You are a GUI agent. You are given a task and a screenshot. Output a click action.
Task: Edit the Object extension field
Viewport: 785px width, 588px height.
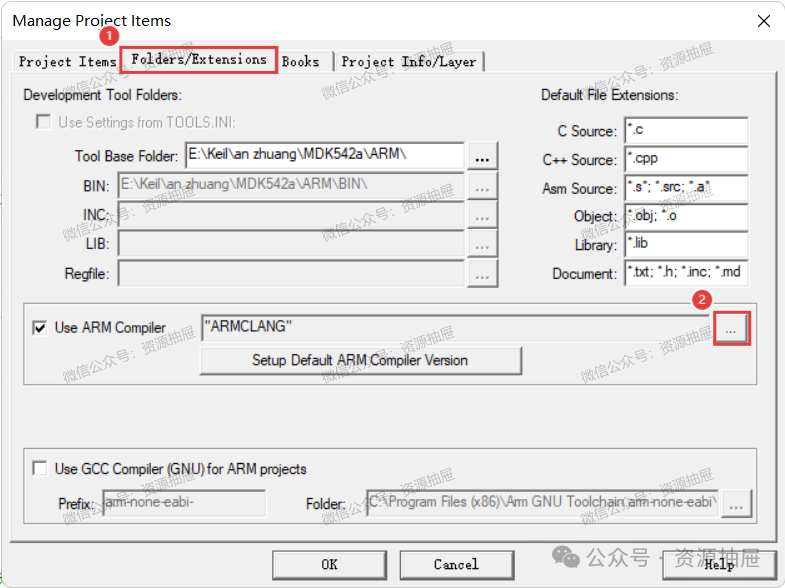[686, 216]
